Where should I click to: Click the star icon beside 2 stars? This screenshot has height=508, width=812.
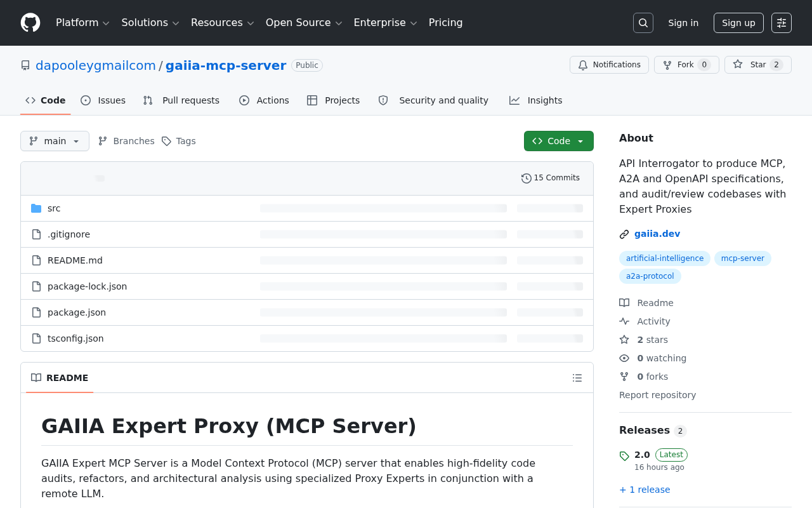pyautogui.click(x=624, y=340)
